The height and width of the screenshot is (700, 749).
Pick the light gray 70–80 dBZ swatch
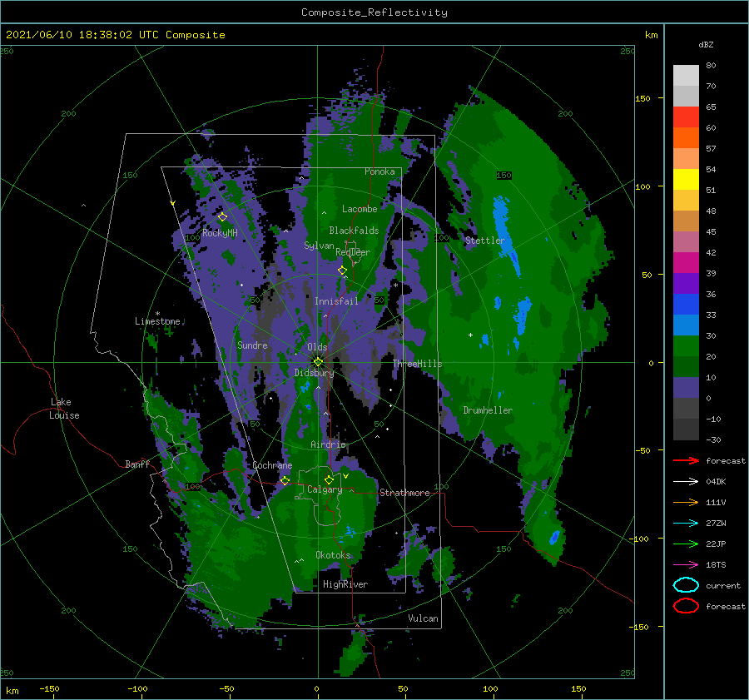686,76
